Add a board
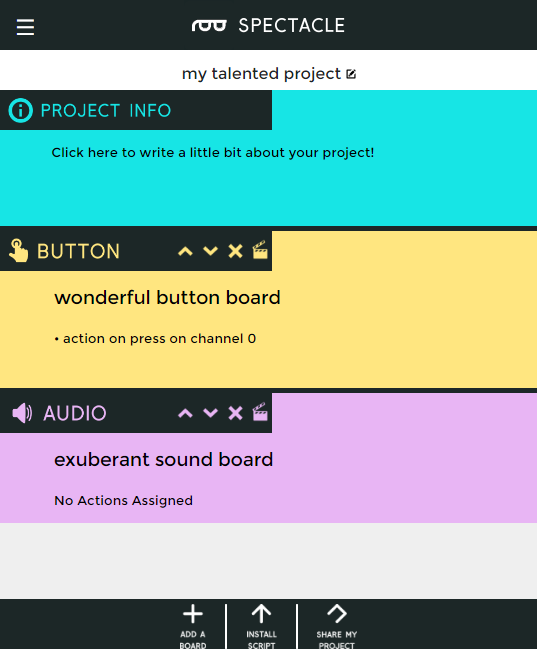This screenshot has width=537, height=649. coord(193,625)
